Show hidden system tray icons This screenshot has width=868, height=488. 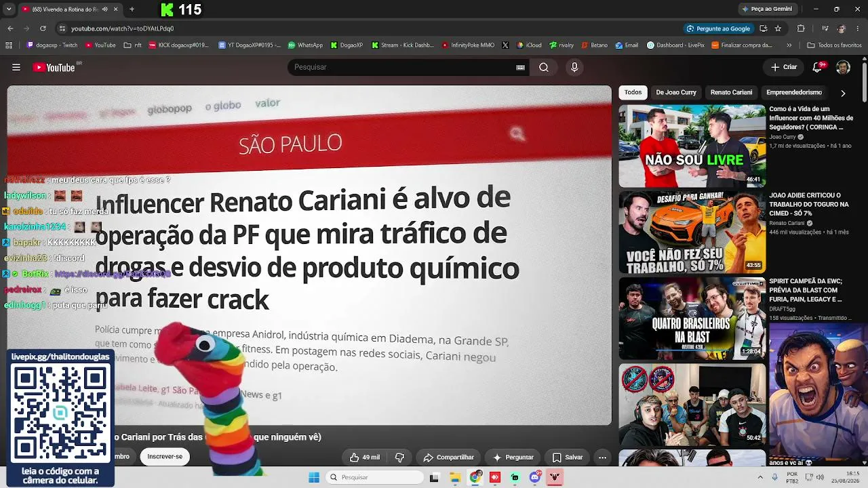pyautogui.click(x=759, y=477)
